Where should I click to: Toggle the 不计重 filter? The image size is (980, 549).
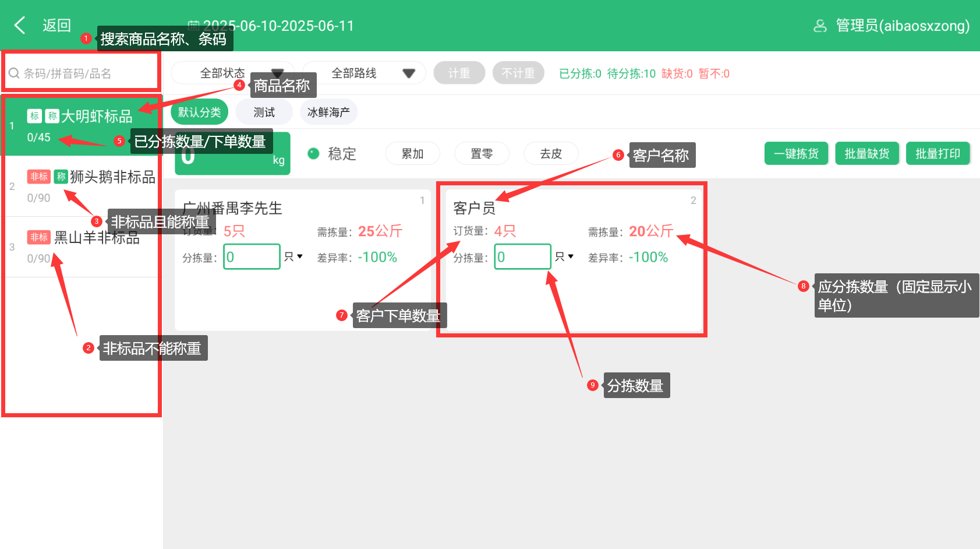point(518,73)
